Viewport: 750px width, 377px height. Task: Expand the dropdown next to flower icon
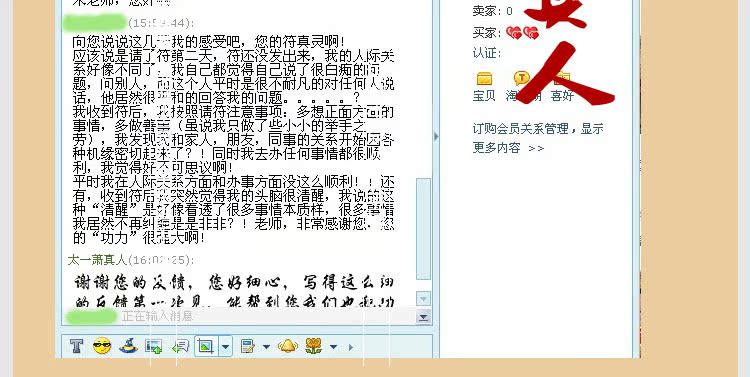[x=333, y=346]
